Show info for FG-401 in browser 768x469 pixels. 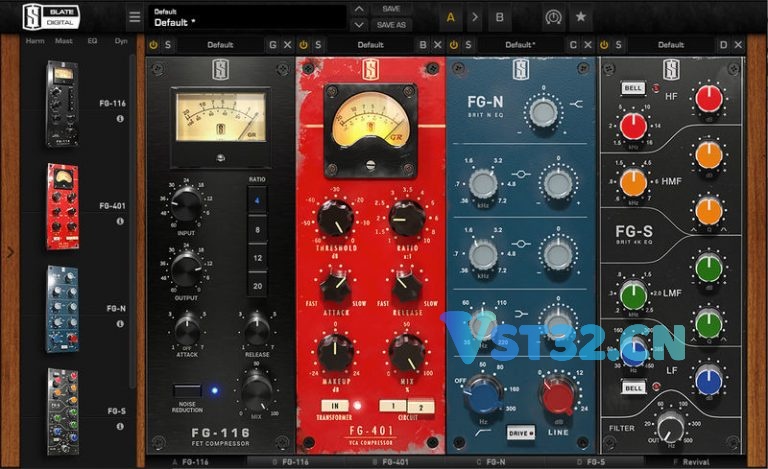click(120, 221)
